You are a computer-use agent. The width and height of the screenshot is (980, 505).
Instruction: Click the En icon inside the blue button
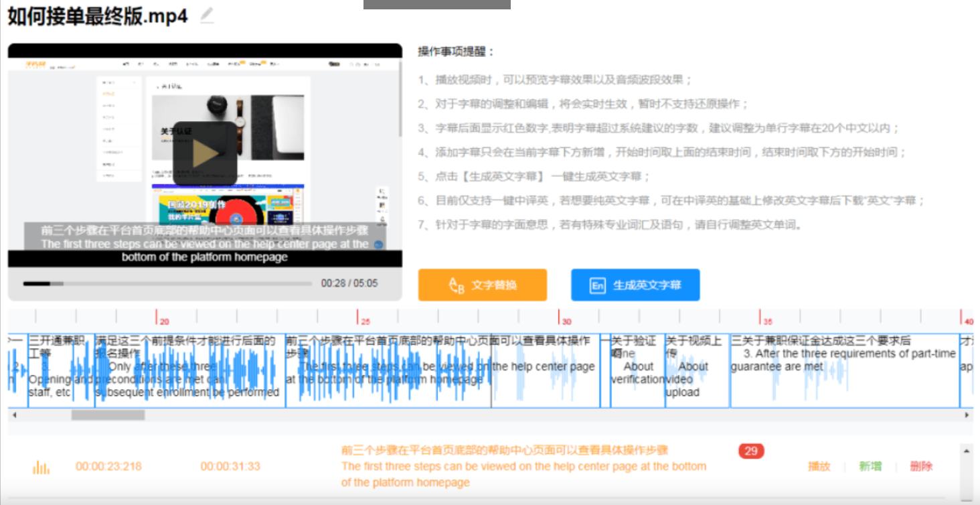tap(596, 285)
